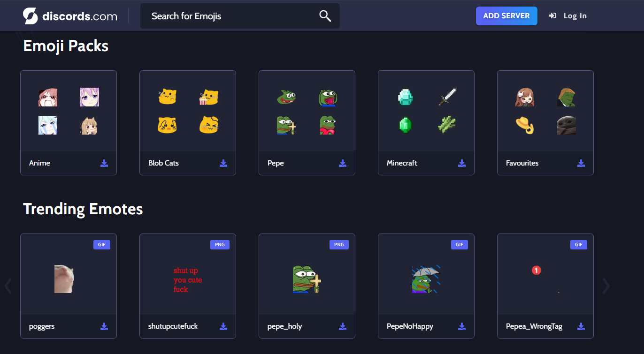Download the Anime emoji pack

pyautogui.click(x=104, y=163)
